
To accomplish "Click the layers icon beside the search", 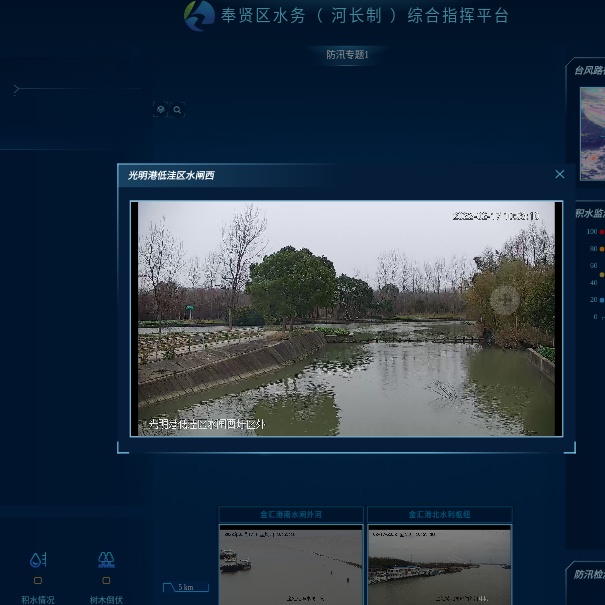I will 160,110.
